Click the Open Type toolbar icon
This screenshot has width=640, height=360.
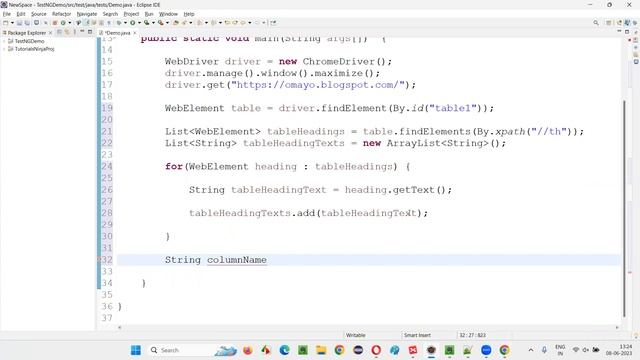coord(176,23)
